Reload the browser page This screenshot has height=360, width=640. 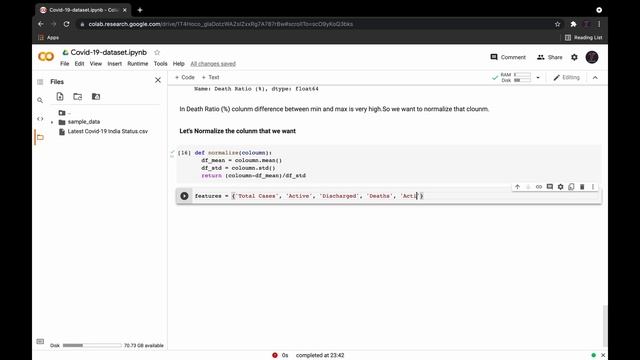(x=67, y=24)
